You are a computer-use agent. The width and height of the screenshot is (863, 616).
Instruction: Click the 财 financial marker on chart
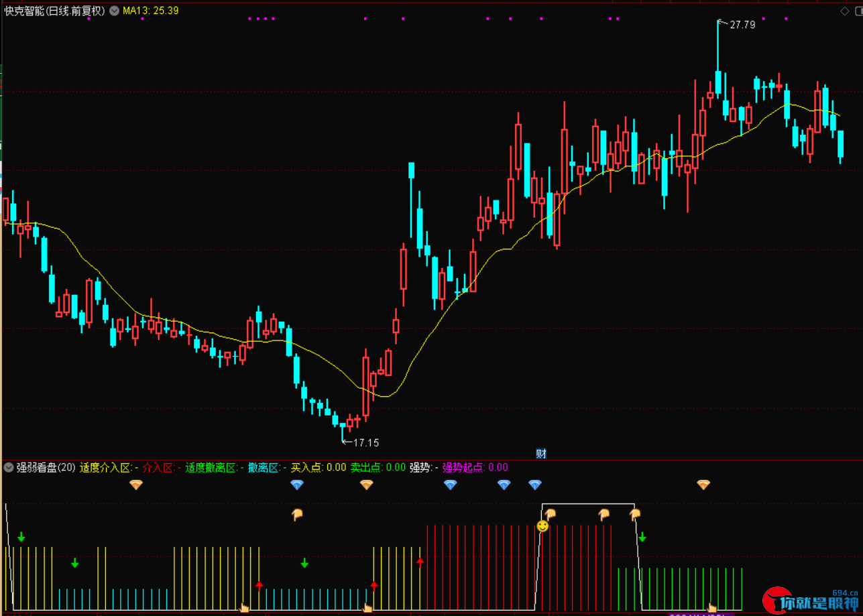click(541, 454)
